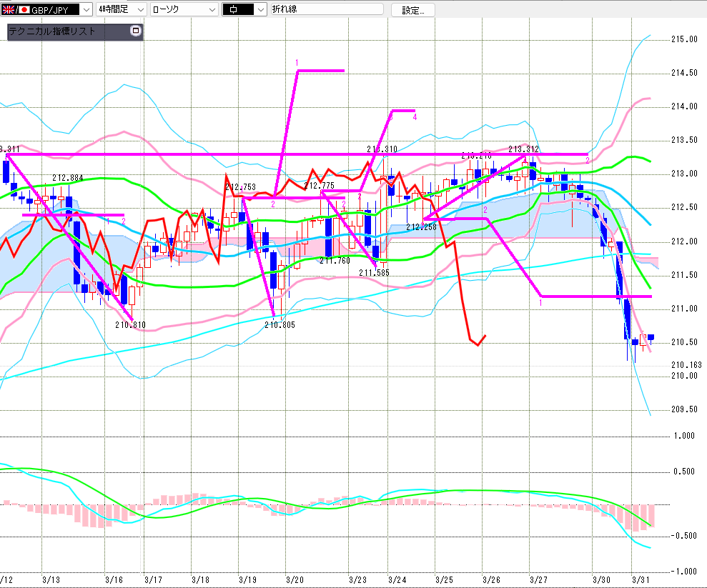Viewport: 707px width, 588px height.
Task: Click the 210.810 low price label
Action: pyautogui.click(x=130, y=325)
